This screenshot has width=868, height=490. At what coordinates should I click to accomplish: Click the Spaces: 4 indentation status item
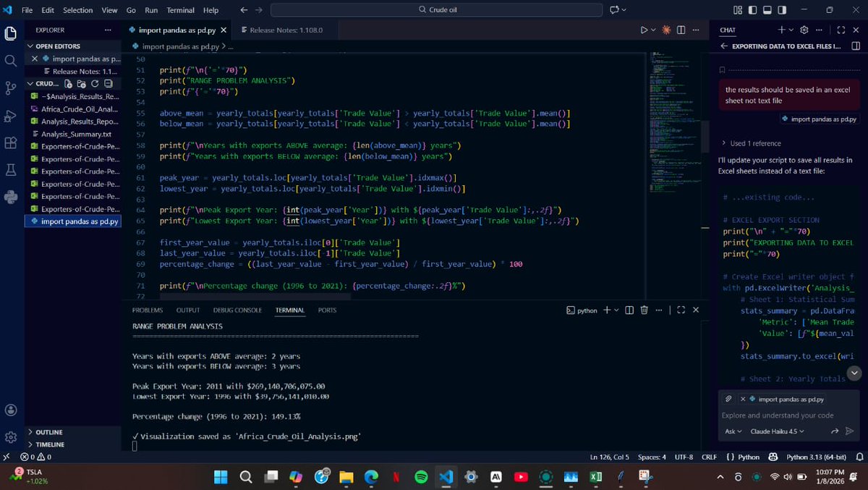(x=652, y=457)
